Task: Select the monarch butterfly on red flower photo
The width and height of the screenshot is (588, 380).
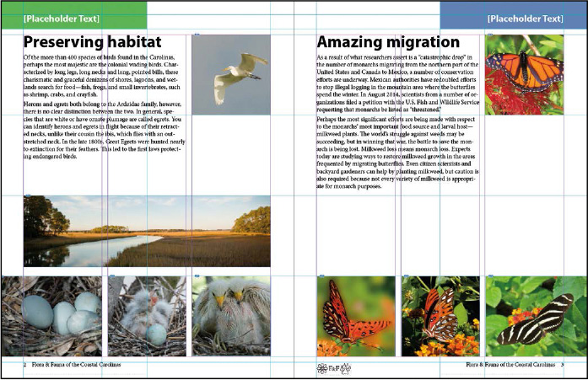Action: (524, 75)
